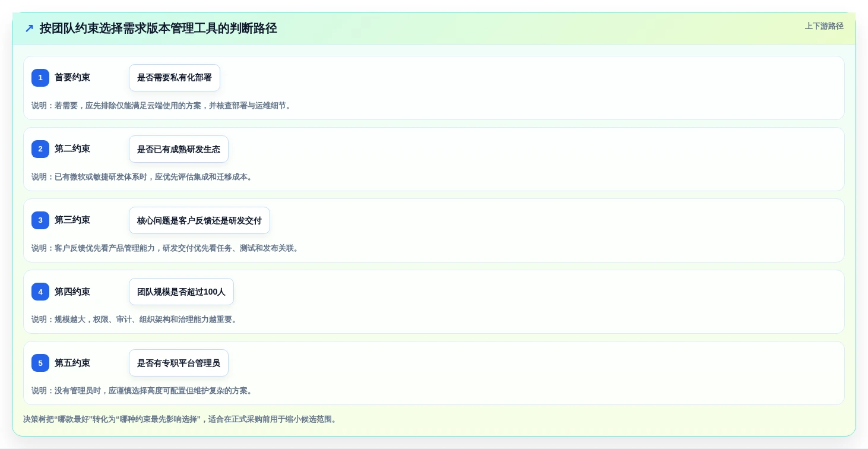The height and width of the screenshot is (449, 868).
Task: Click the footer text starting 决策树把
Action: point(181,419)
